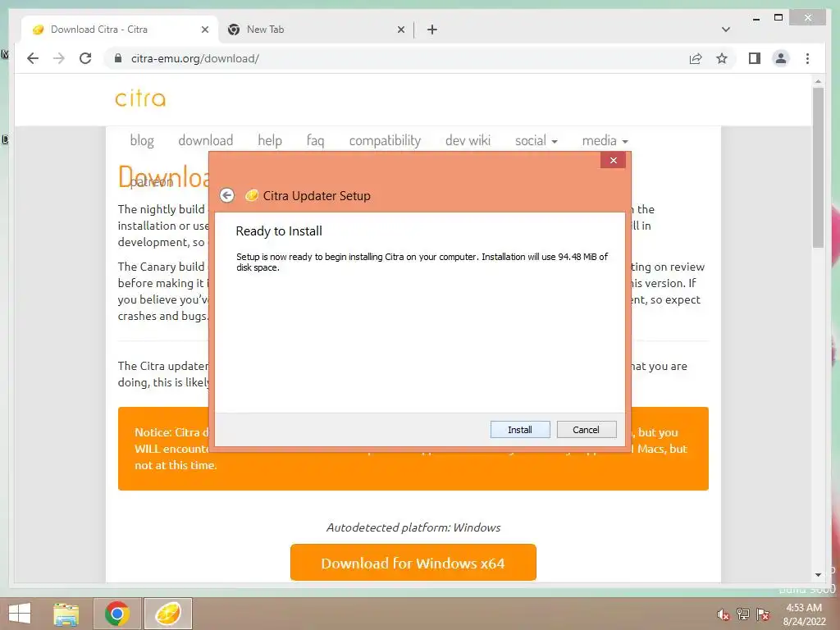Image resolution: width=840 pixels, height=630 pixels.
Task: Open the blog page in site navigation
Action: pyautogui.click(x=142, y=140)
